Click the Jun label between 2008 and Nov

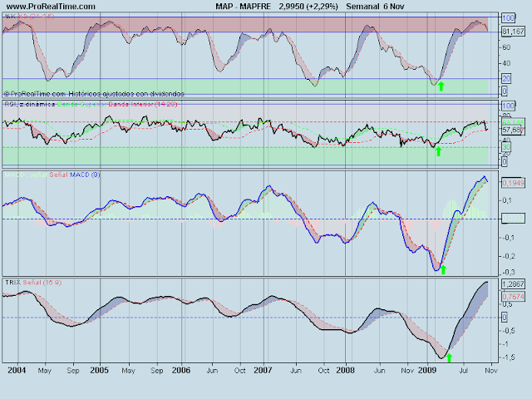click(379, 371)
